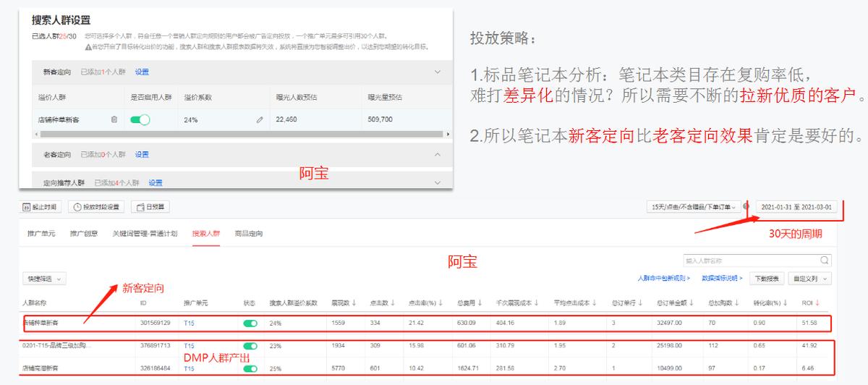This screenshot has height=385, width=868.
Task: Sort by 展现数 column arrow
Action: click(354, 302)
